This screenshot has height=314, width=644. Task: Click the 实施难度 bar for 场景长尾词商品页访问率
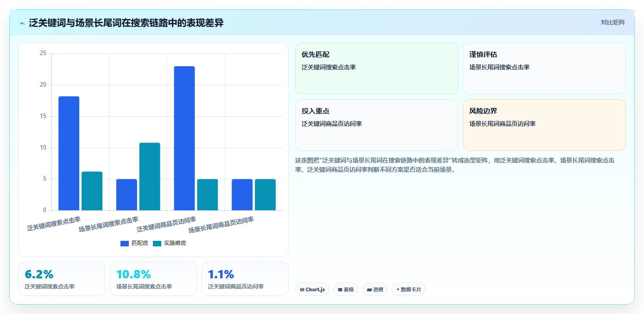(265, 195)
